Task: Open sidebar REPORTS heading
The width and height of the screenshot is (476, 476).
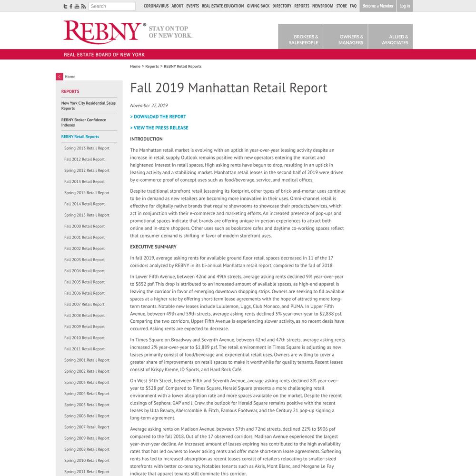Action: 70,91
